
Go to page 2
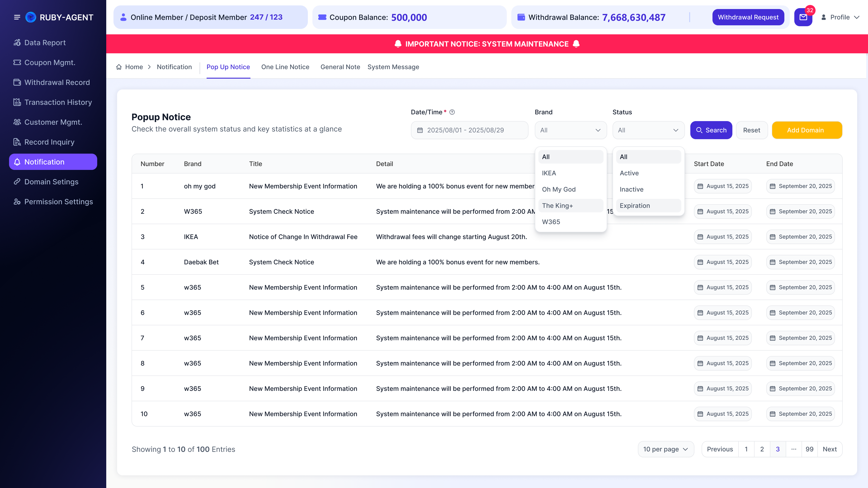[762, 449]
